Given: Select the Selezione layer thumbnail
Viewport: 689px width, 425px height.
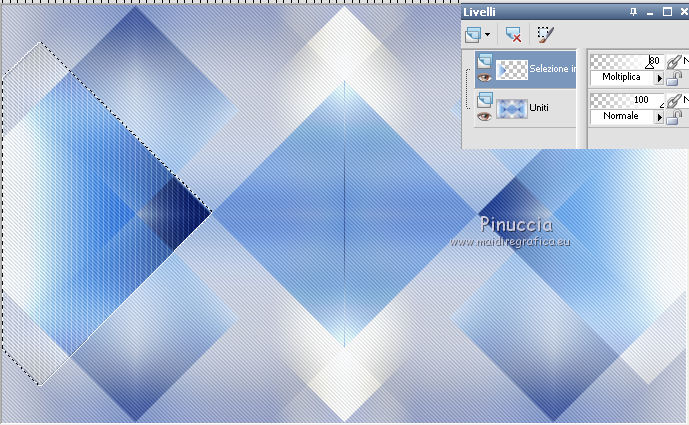Looking at the screenshot, I should (x=512, y=69).
